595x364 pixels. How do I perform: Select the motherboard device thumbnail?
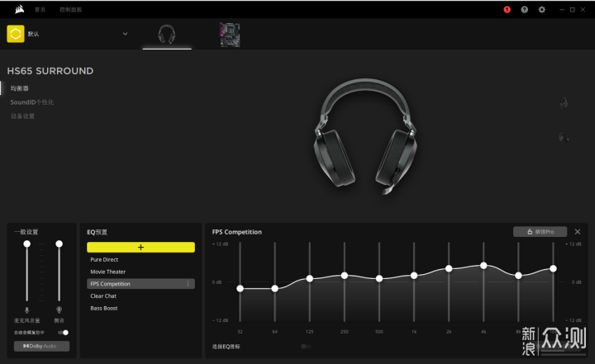click(230, 35)
